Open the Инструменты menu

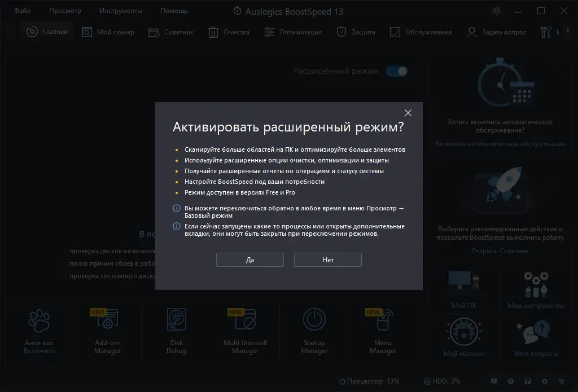121,11
